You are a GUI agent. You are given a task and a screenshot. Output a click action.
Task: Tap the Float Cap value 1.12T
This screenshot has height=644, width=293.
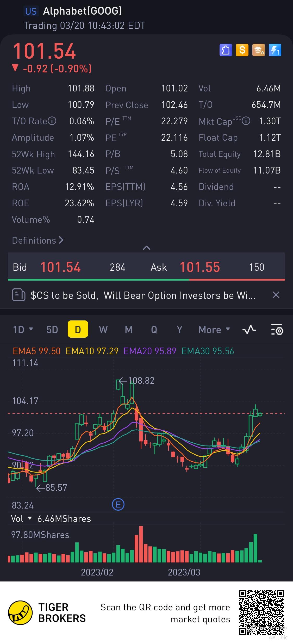coord(270,138)
